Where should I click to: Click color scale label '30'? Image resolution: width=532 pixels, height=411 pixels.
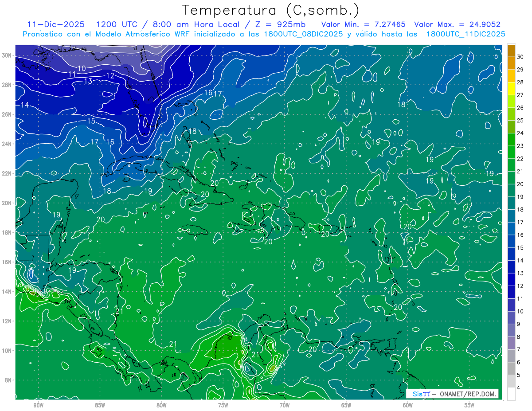point(520,57)
